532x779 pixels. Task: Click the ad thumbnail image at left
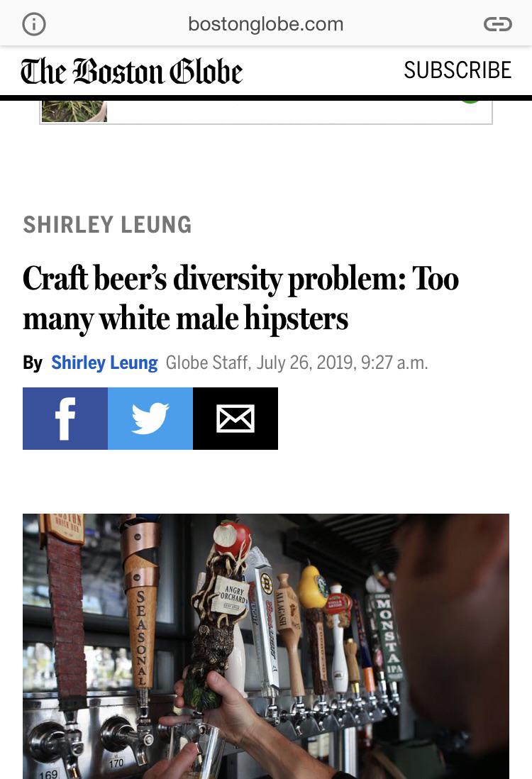point(74,111)
